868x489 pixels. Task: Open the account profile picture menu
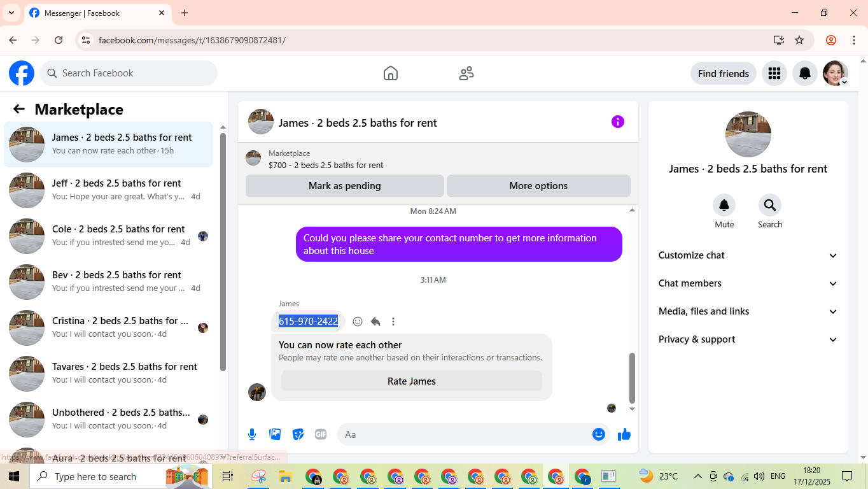point(836,73)
